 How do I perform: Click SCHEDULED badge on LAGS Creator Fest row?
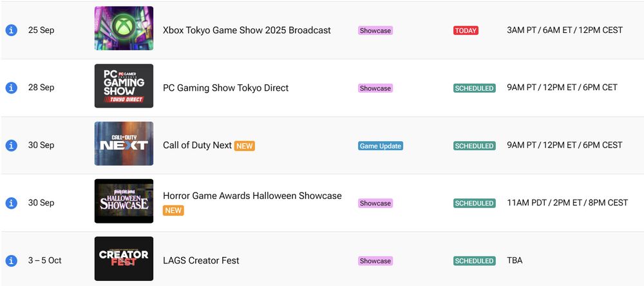(475, 260)
